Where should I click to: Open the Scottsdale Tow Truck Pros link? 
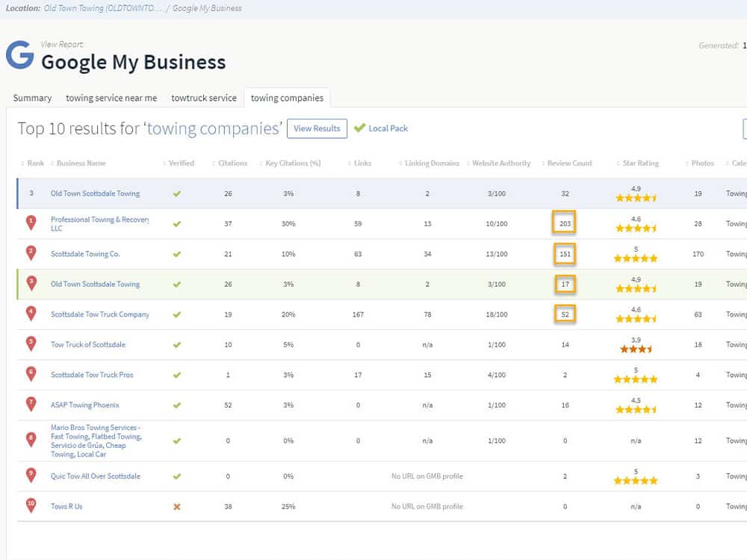(92, 376)
